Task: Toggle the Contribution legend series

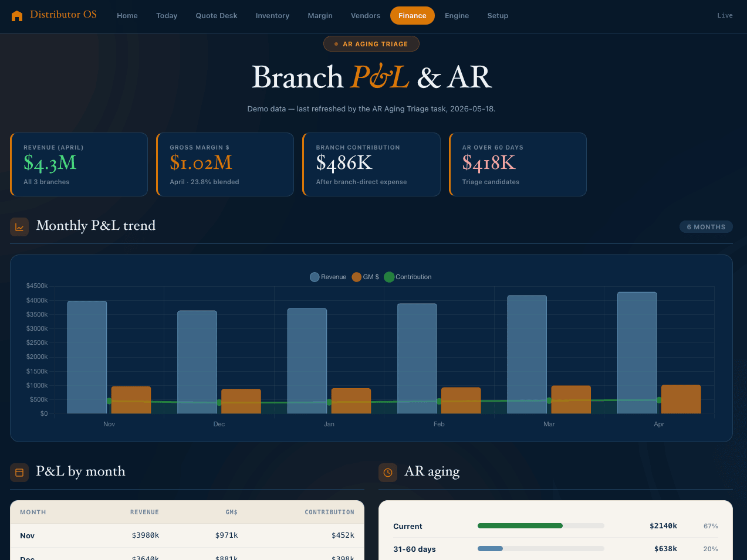Action: 408,277
